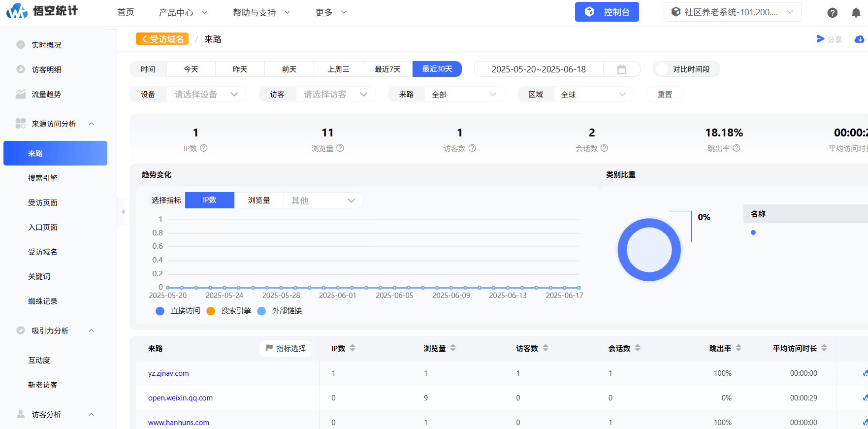This screenshot has width=868, height=429.
Task: Open the date range calendar icon
Action: point(621,69)
